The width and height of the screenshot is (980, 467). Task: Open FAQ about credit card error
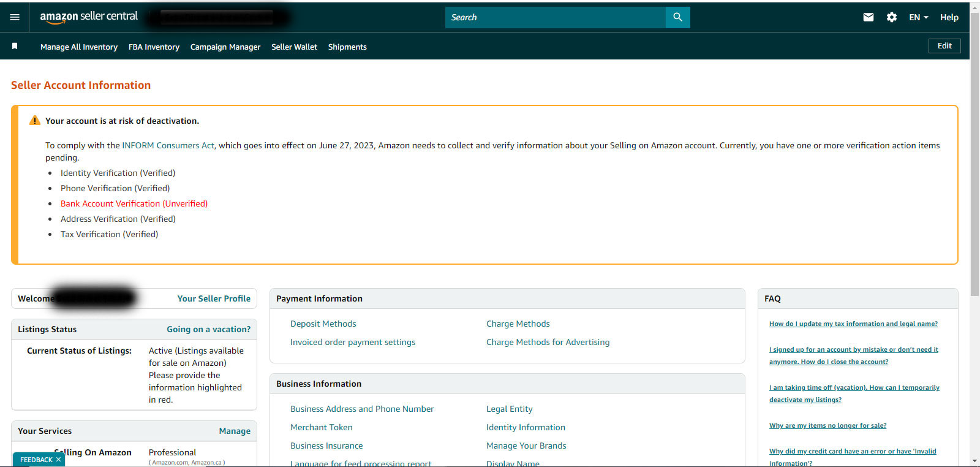point(853,457)
